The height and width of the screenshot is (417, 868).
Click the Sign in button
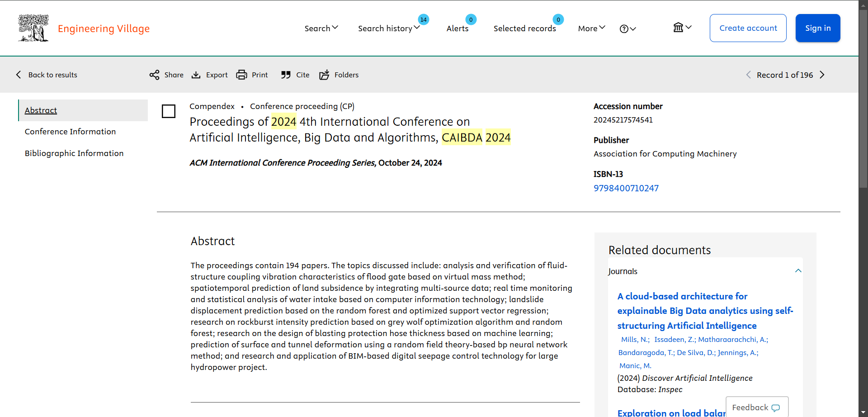pos(817,28)
